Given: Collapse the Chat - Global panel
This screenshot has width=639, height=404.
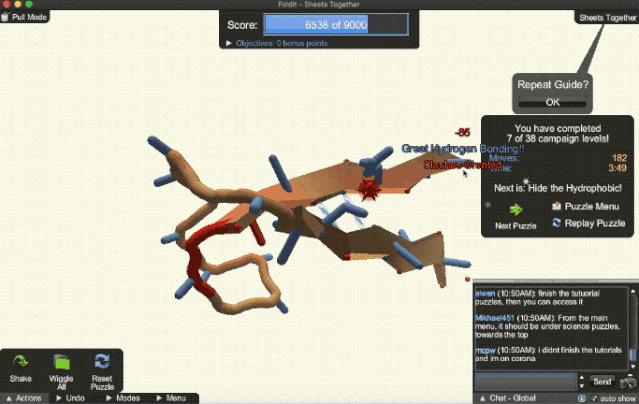Looking at the screenshot, I should tap(508, 398).
